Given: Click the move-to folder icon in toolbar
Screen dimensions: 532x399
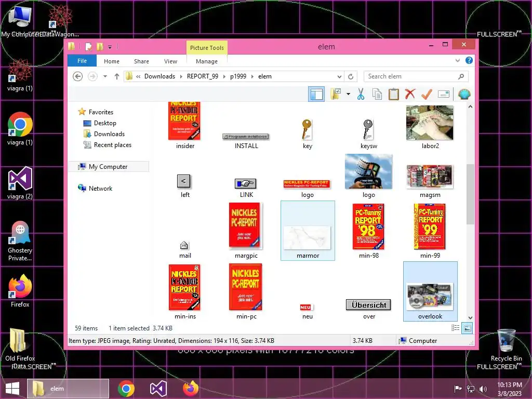Looking at the screenshot, I should 336,94.
